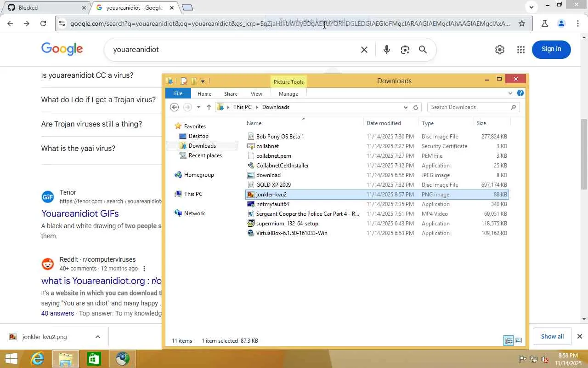
Task: Switch to the Blocked browser tab
Action: [x=46, y=8]
